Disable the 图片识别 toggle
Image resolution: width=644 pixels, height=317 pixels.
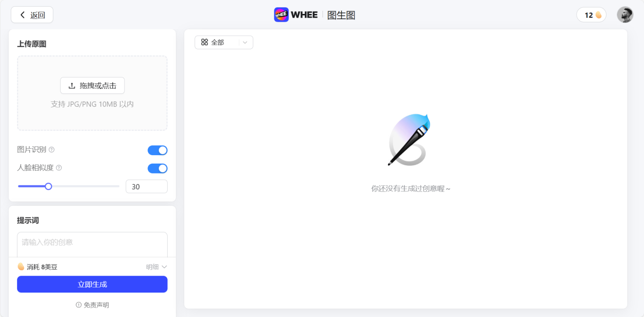tap(157, 150)
